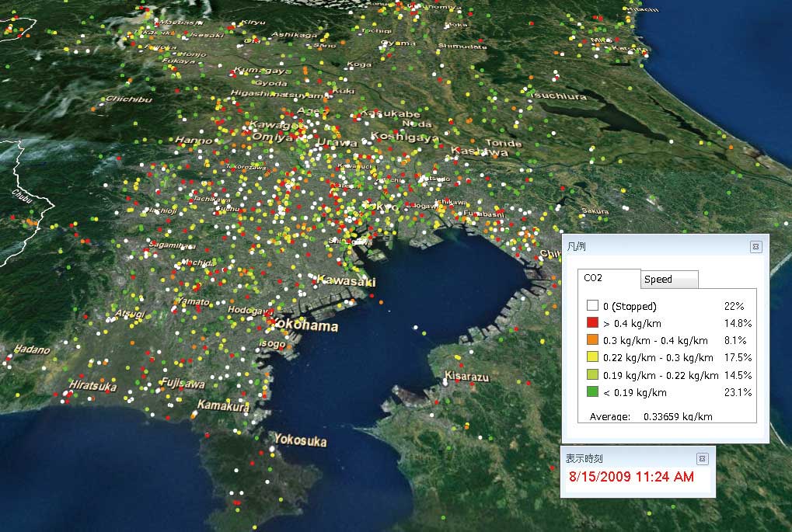Click the red date and time display
The image size is (792, 532).
pos(630,477)
